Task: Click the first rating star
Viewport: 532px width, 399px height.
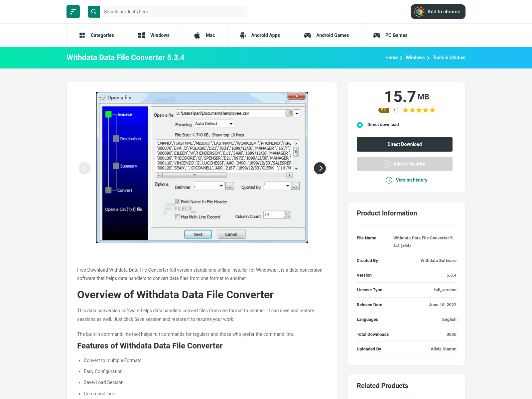Action: pos(406,110)
